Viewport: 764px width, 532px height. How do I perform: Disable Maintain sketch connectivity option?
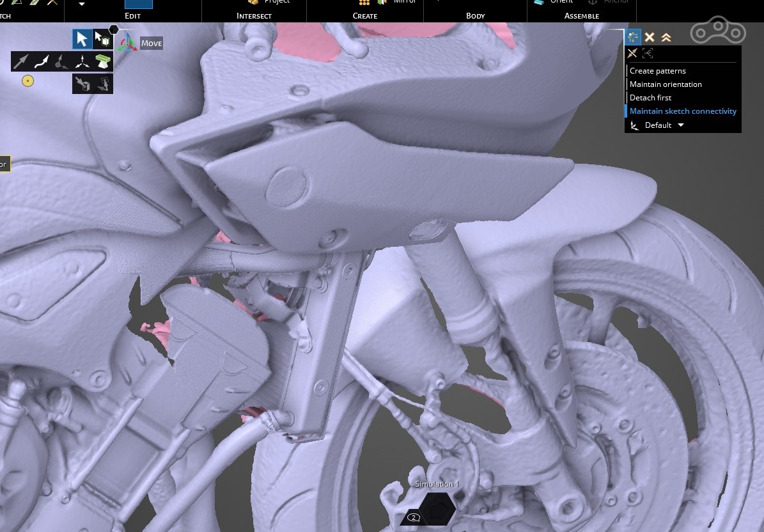(683, 111)
